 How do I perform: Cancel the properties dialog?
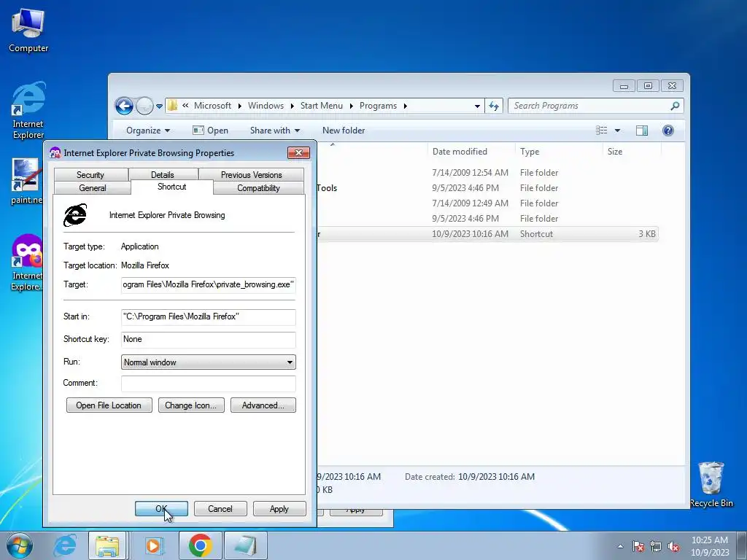click(x=220, y=508)
